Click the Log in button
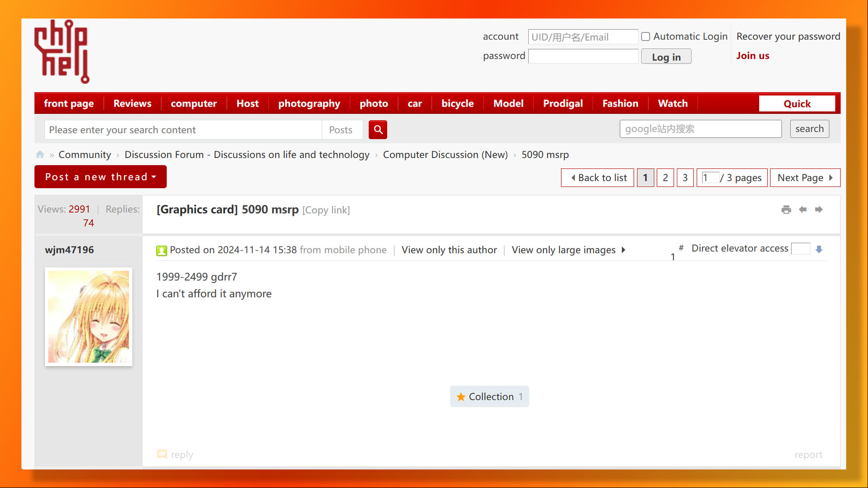Screen dimensions: 868x488 666,57
